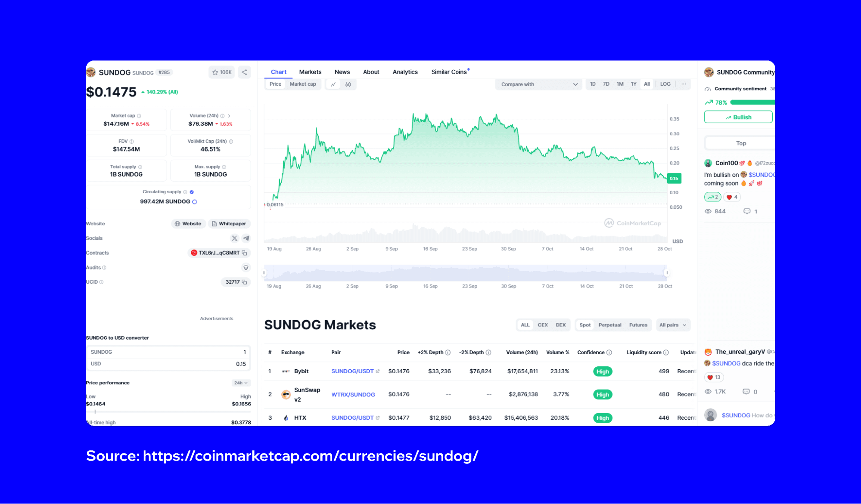The height and width of the screenshot is (504, 861).
Task: Click the audits shield icon
Action: (246, 268)
